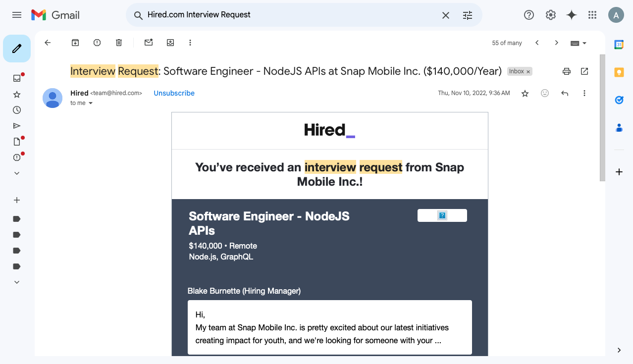The height and width of the screenshot is (364, 633).
Task: Open the email's three-dot options menu
Action: [x=584, y=93]
